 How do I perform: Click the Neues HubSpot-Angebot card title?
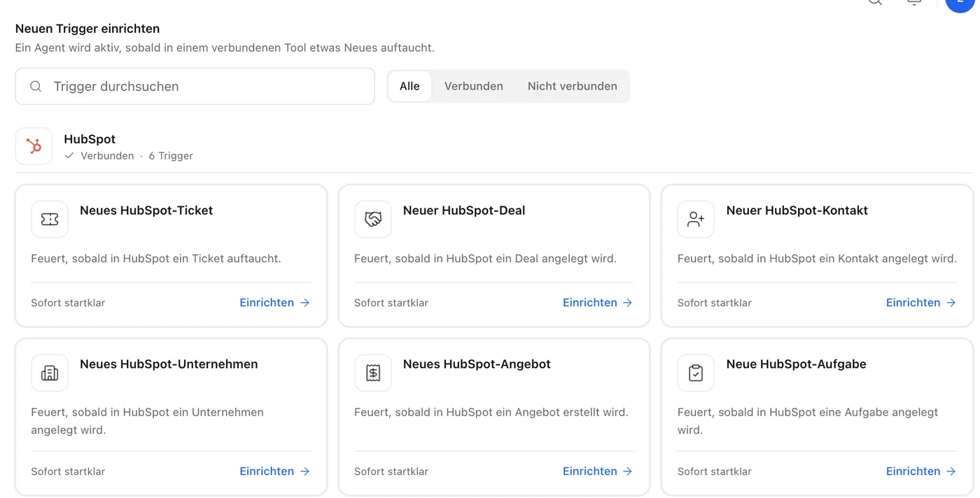pyautogui.click(x=477, y=364)
